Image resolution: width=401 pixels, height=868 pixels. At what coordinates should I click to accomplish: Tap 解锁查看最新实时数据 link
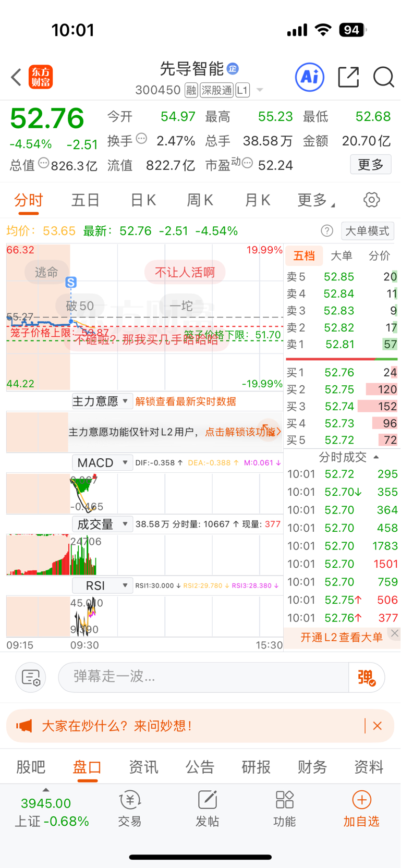[x=186, y=401]
